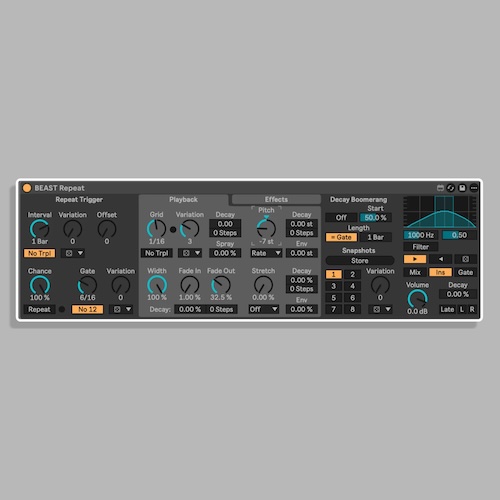Click the round menu icon at title bar's right end
The width and height of the screenshot is (500, 500).
point(474,188)
